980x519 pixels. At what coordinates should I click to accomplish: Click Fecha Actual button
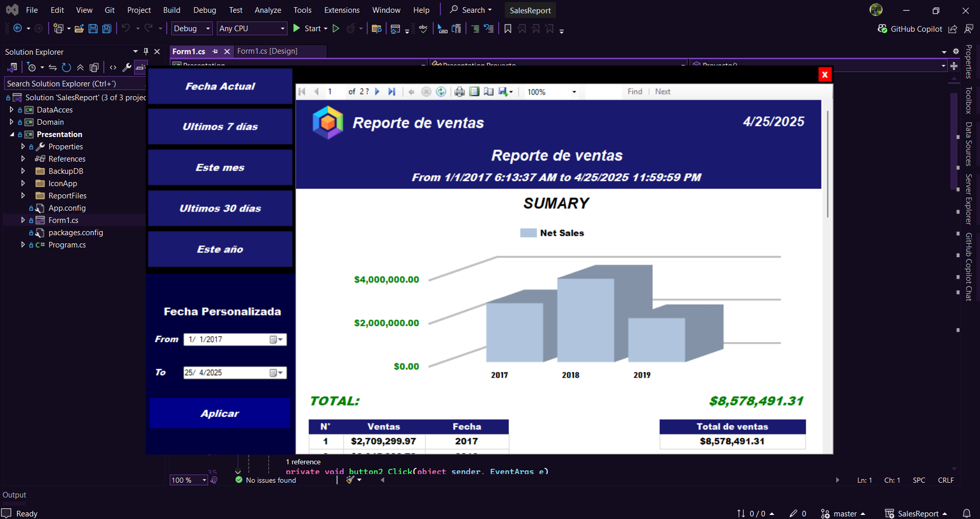pos(220,86)
